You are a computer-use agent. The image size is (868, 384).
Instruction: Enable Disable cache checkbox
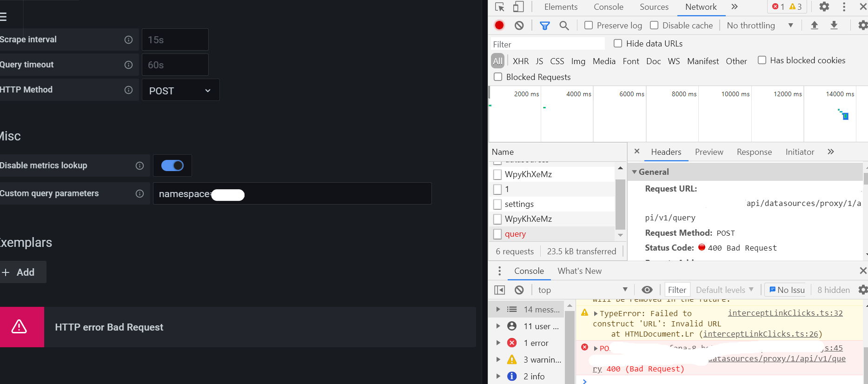654,25
